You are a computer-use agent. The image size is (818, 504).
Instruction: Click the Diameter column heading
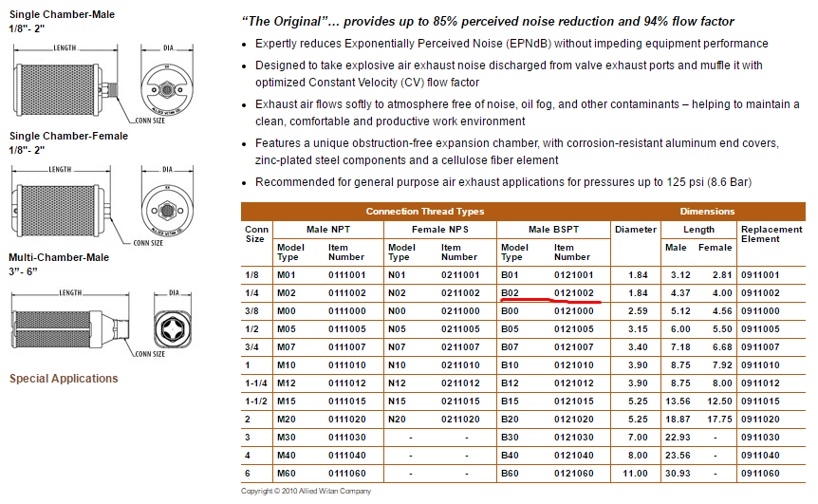coord(636,230)
